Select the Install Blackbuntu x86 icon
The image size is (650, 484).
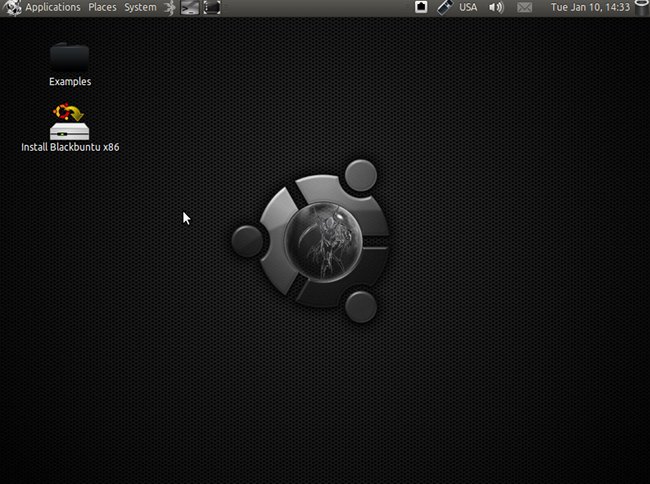(x=69, y=121)
